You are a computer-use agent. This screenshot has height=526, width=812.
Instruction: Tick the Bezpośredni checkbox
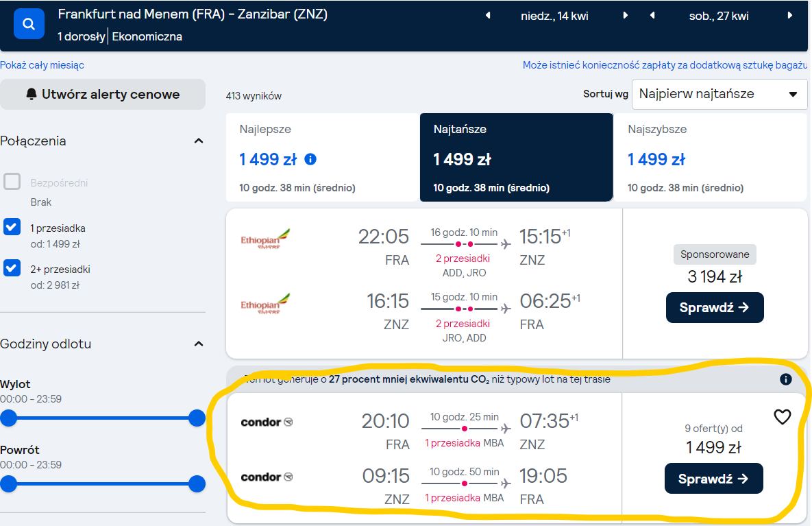tap(12, 182)
